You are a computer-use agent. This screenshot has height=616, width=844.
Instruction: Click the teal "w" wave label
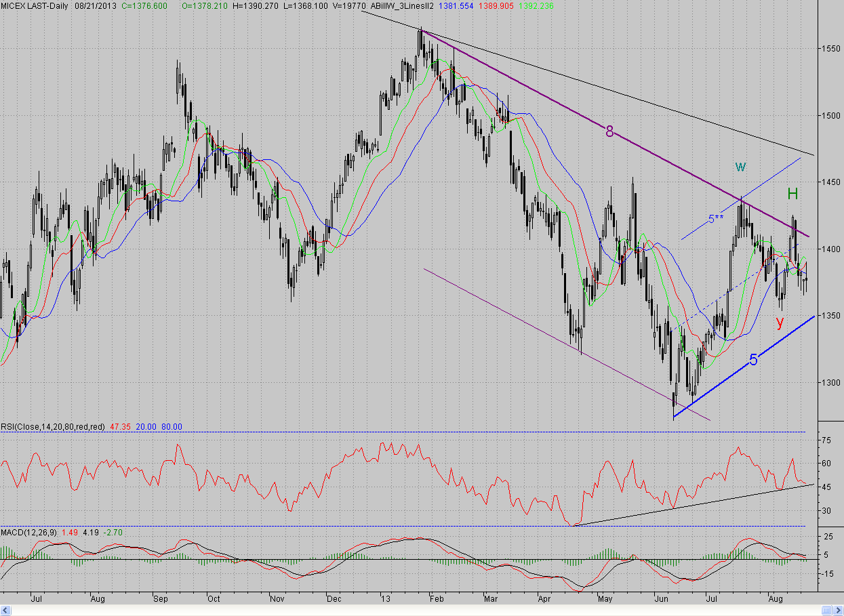click(x=740, y=166)
